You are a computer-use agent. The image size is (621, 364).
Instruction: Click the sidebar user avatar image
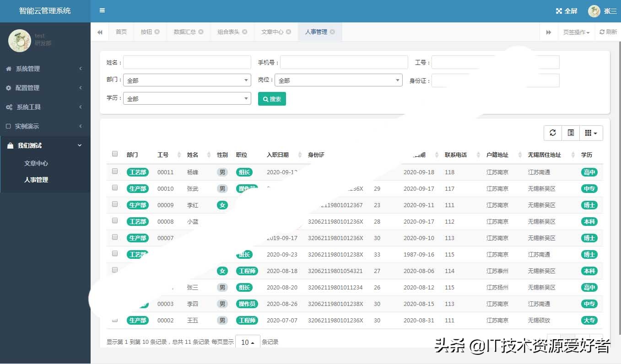click(x=20, y=40)
